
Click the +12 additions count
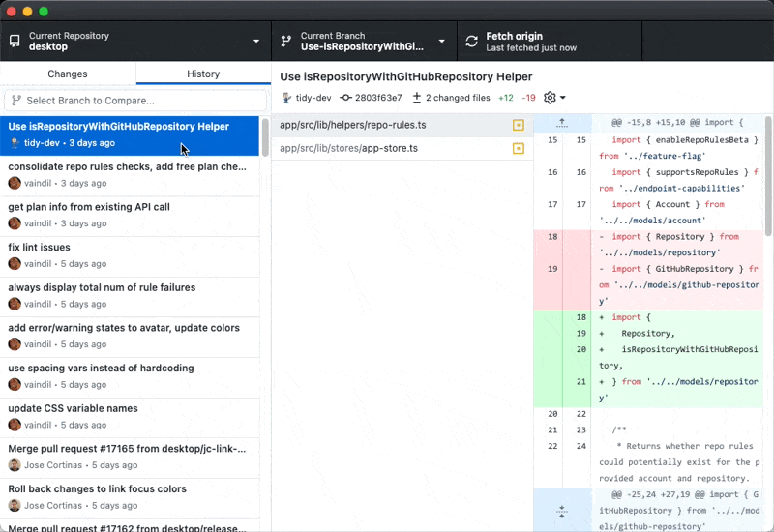coord(505,98)
